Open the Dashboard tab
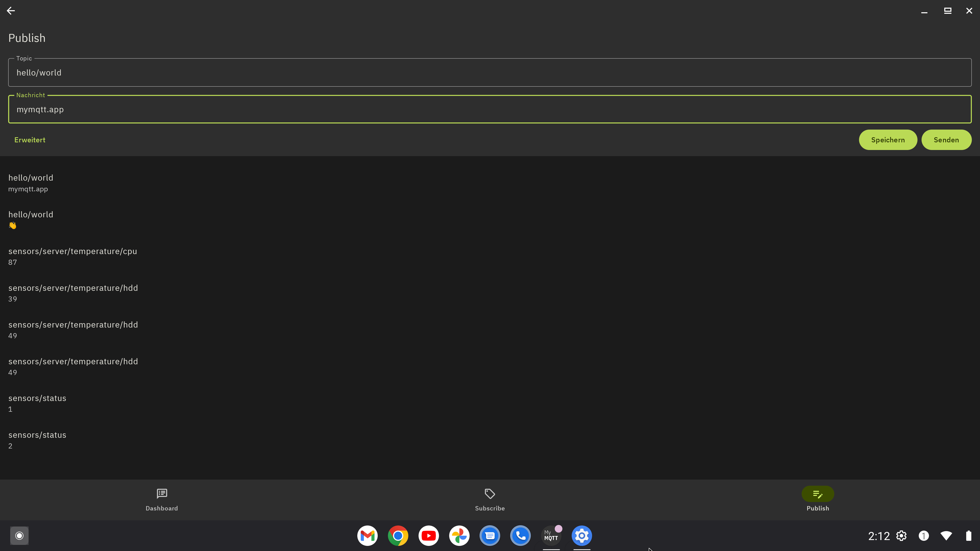980x551 pixels. [x=162, y=500]
